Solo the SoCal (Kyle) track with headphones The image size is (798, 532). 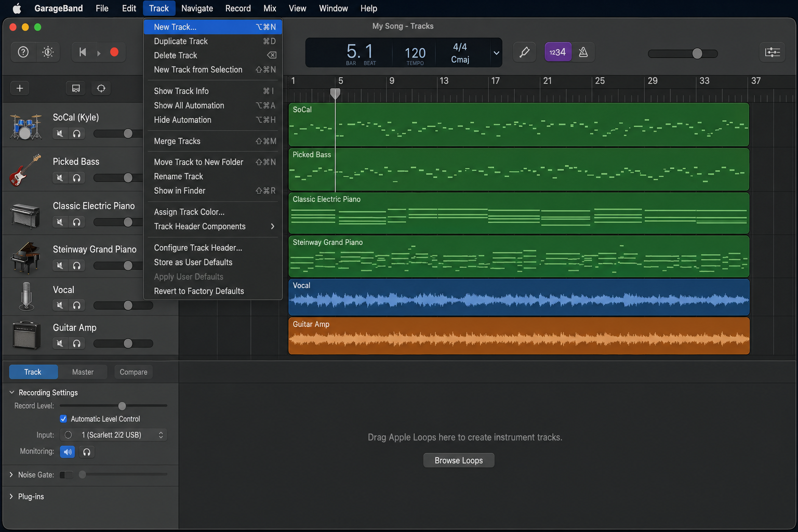click(x=76, y=134)
